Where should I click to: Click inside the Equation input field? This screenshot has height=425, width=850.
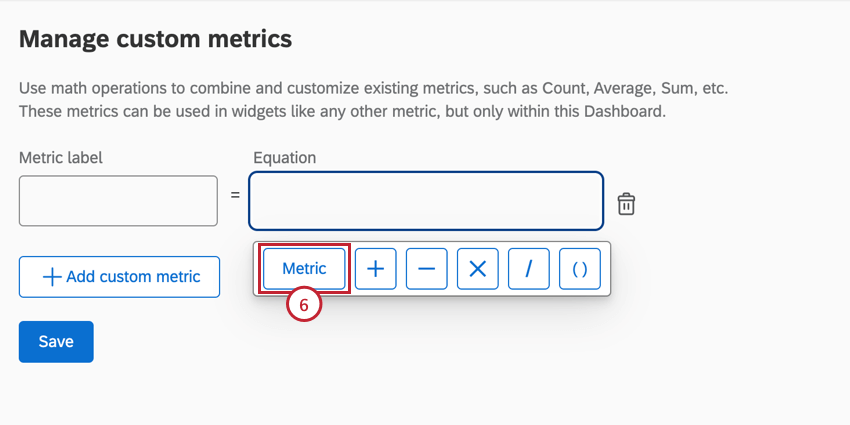pos(426,201)
